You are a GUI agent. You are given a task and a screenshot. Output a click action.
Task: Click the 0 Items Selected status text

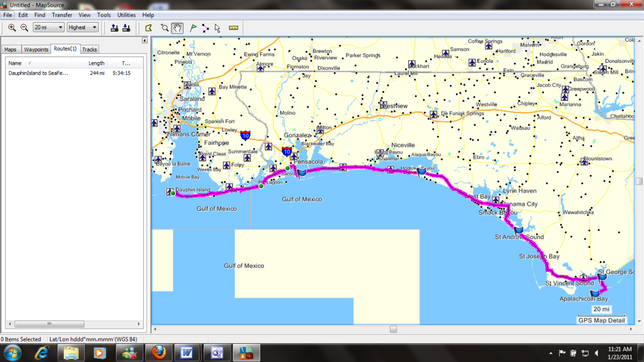pyautogui.click(x=21, y=339)
